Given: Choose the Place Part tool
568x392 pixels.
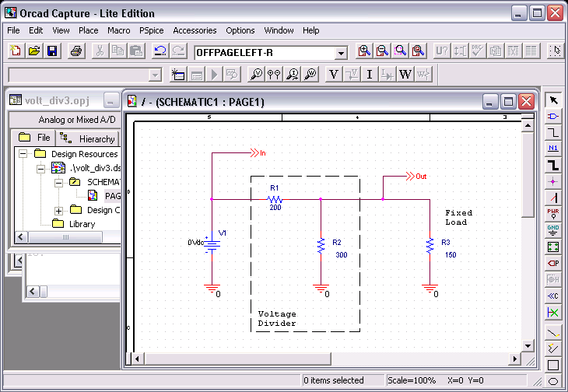Looking at the screenshot, I should click(x=553, y=116).
